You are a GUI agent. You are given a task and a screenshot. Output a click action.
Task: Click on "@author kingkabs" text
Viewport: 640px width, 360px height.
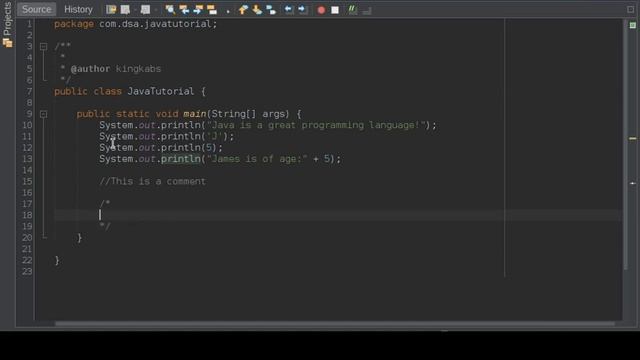click(116, 69)
